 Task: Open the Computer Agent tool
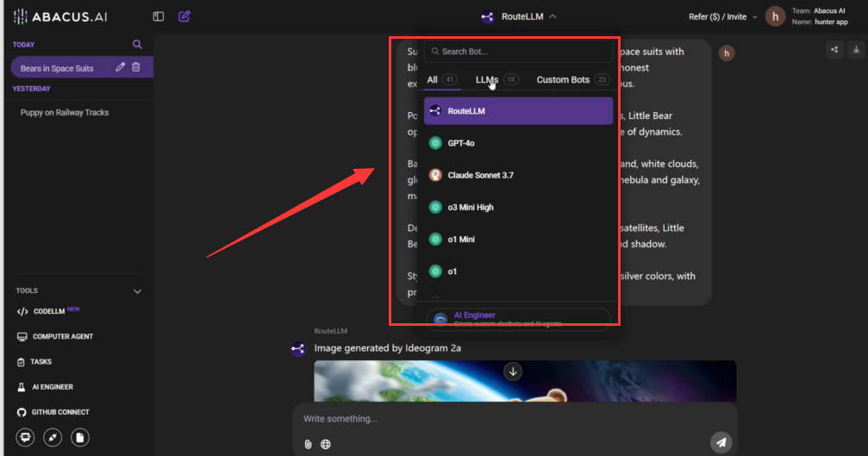pyautogui.click(x=55, y=336)
